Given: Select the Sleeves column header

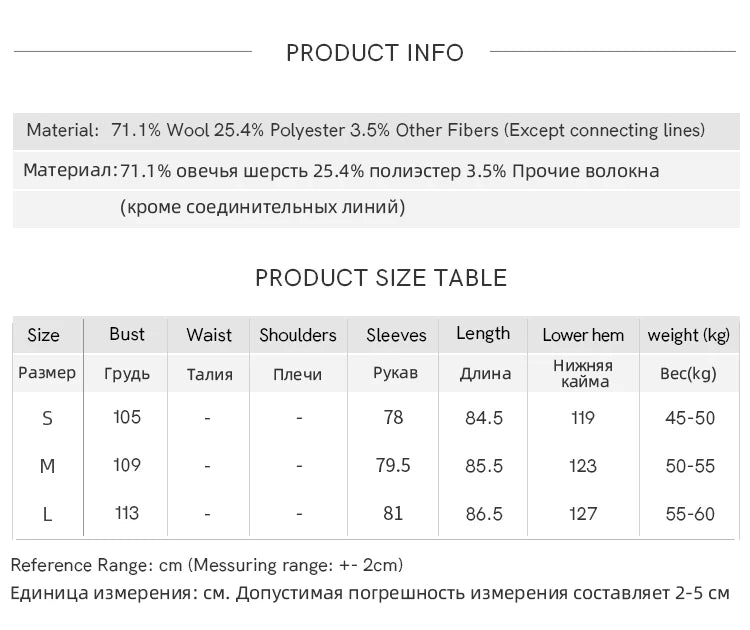Looking at the screenshot, I should pos(396,335).
